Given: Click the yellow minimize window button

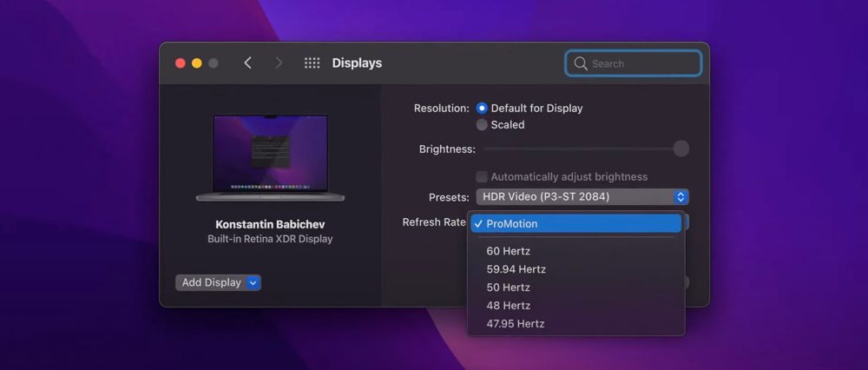Looking at the screenshot, I should coord(197,63).
